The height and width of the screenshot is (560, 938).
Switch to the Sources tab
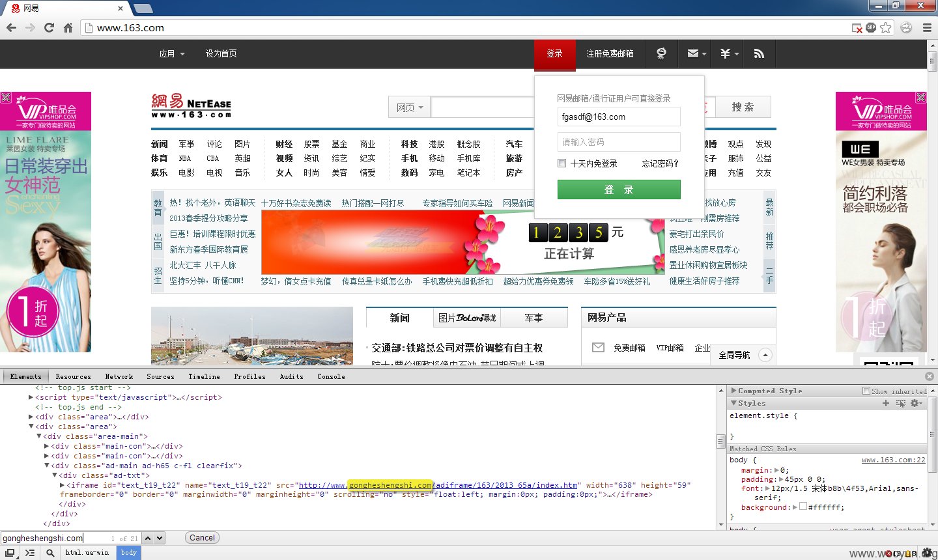pyautogui.click(x=160, y=376)
